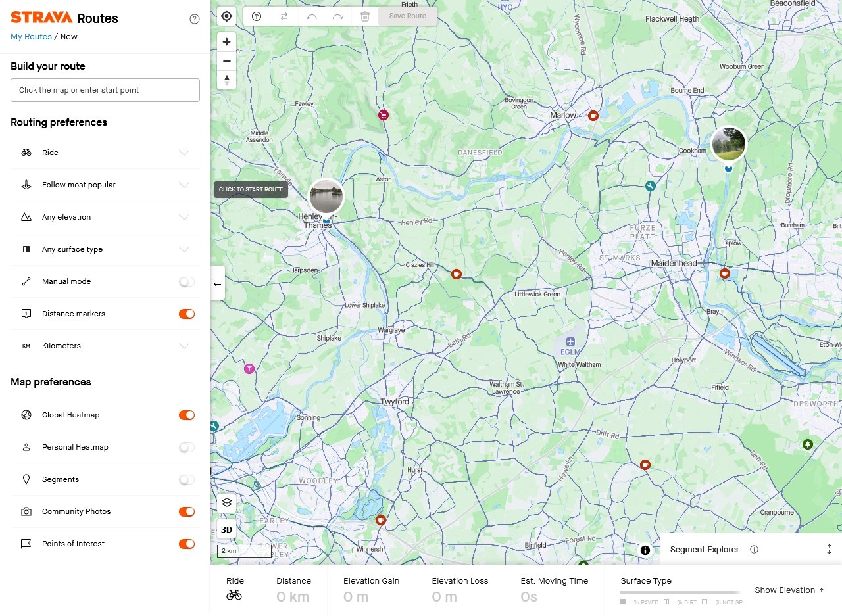Disable the Global Heatmap overlay
Image resolution: width=842 pixels, height=616 pixels.
(x=186, y=415)
